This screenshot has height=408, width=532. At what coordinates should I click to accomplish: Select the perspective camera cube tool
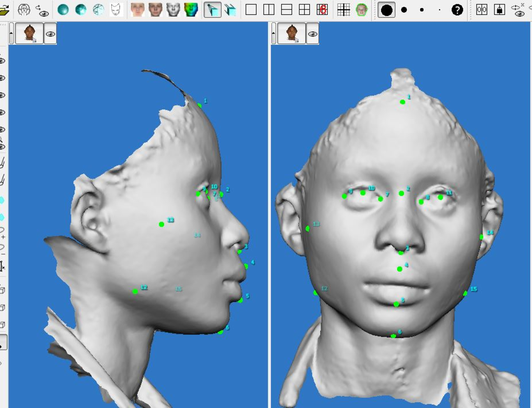(x=212, y=10)
